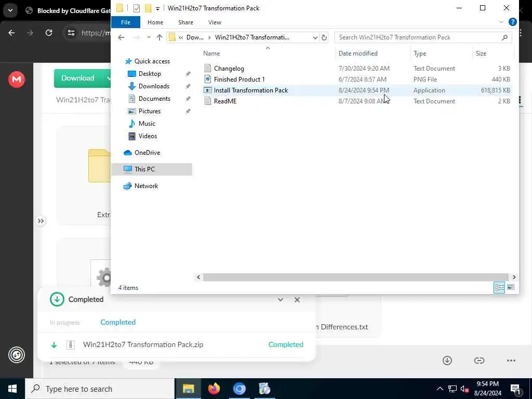Screen dimensions: 532x399
Task: Open Desktop in navigation pane
Action: [x=150, y=74]
